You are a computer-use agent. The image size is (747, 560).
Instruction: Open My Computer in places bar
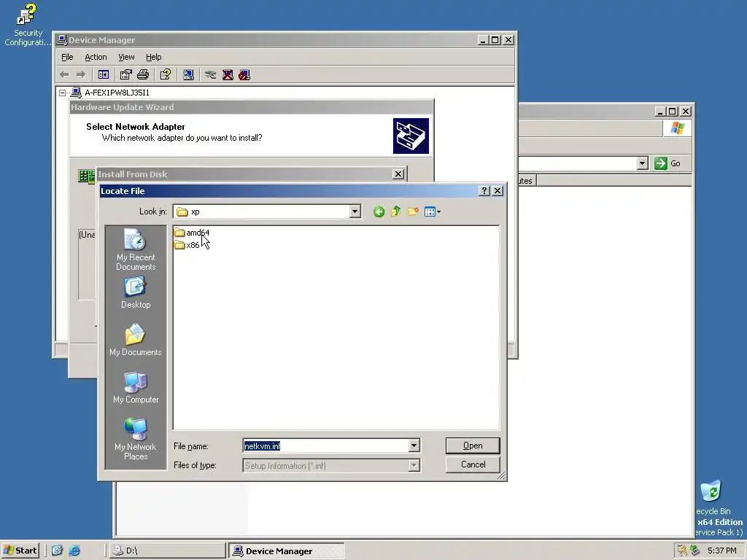point(136,388)
